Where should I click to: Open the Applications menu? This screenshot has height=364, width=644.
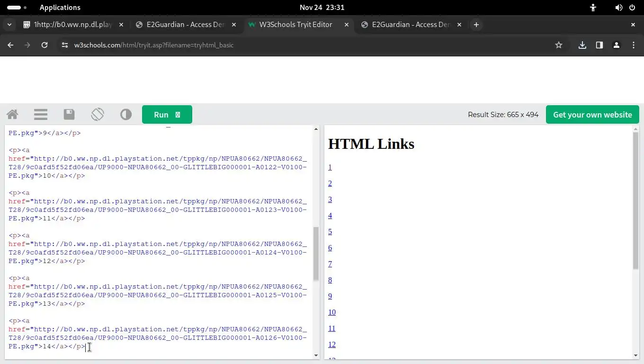[60, 8]
